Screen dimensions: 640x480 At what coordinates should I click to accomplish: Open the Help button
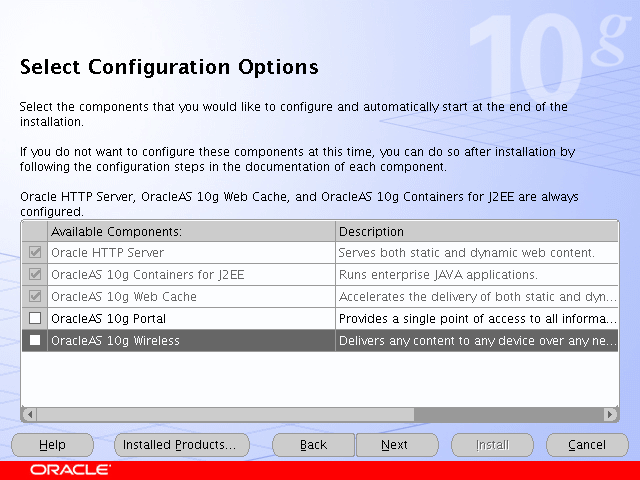52,444
